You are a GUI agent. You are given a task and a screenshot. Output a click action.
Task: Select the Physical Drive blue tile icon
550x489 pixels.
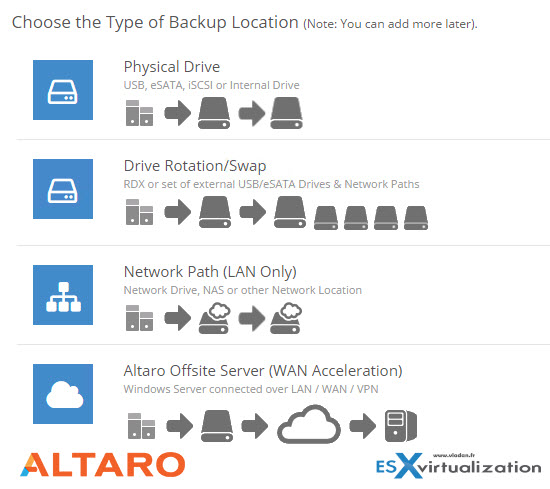63,90
